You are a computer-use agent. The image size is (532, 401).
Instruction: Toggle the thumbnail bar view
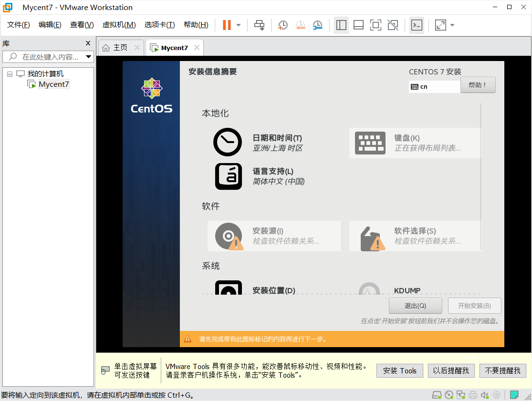[358, 25]
